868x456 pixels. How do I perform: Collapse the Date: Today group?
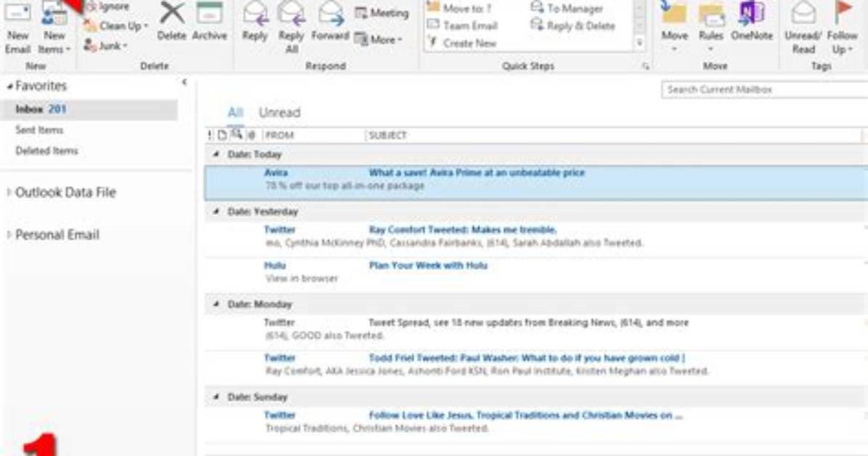(216, 155)
